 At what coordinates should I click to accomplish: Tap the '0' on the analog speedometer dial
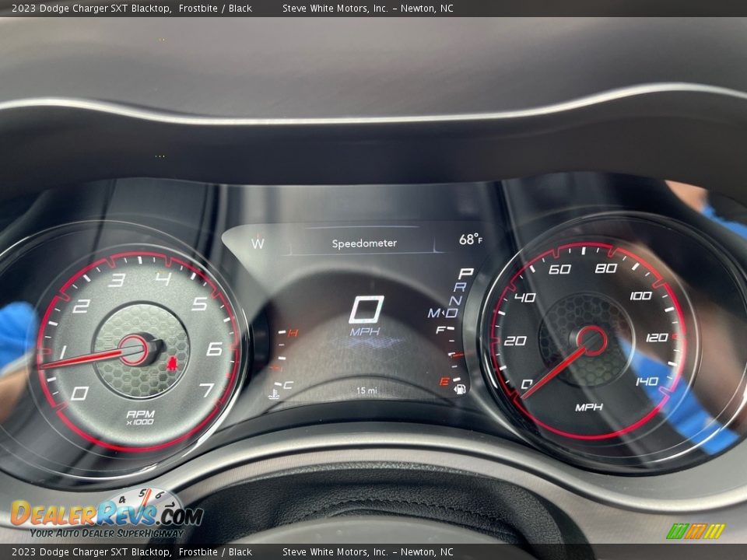527,383
